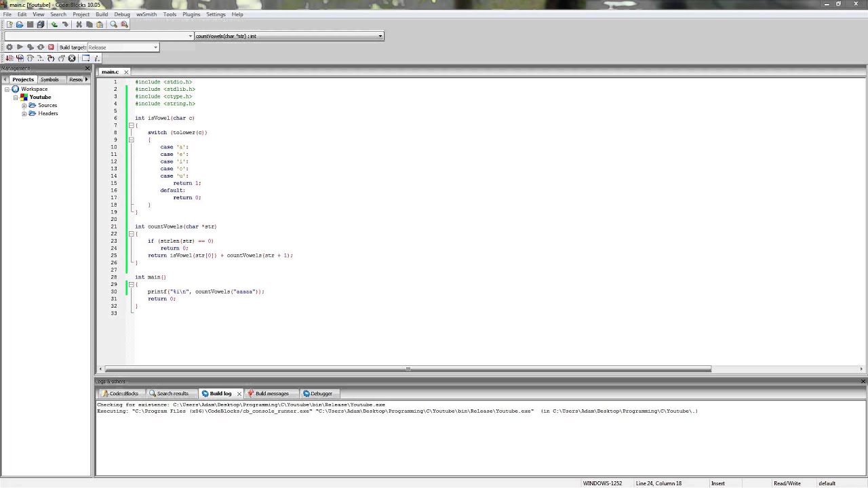868x488 pixels.
Task: Open the Debug menu
Action: click(122, 14)
